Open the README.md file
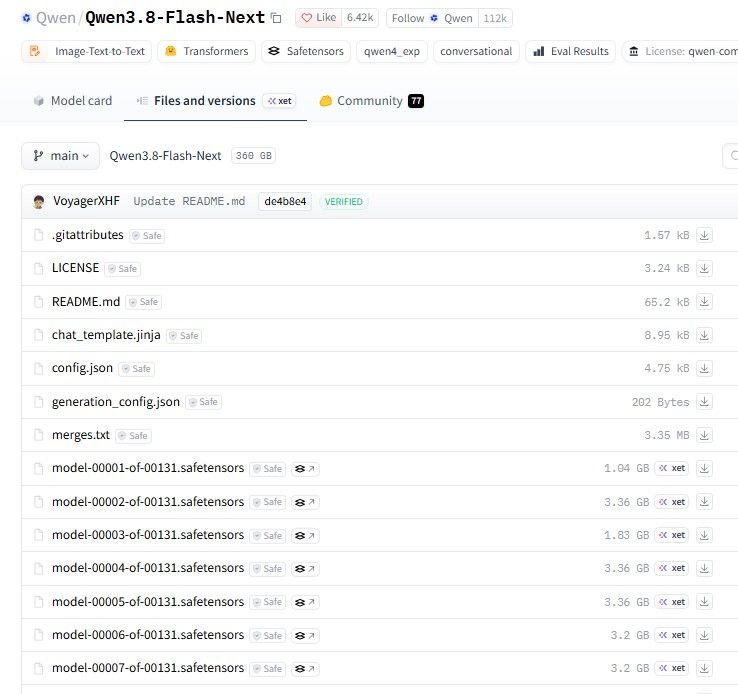The height and width of the screenshot is (694, 738). click(86, 302)
